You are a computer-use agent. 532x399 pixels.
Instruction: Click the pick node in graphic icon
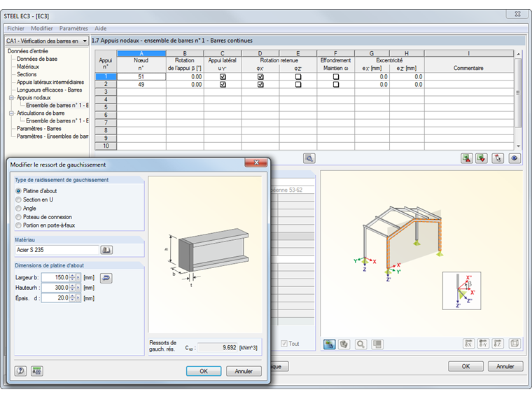[x=498, y=158]
